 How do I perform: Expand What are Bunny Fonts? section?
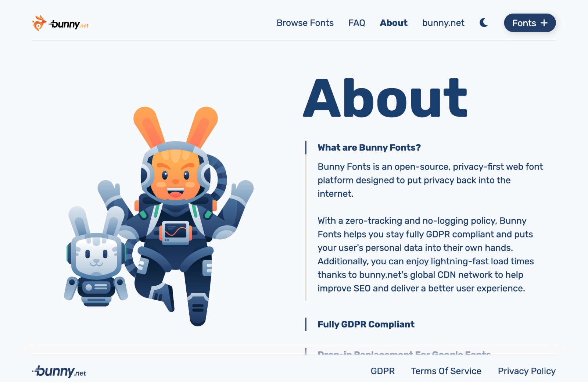click(x=369, y=147)
